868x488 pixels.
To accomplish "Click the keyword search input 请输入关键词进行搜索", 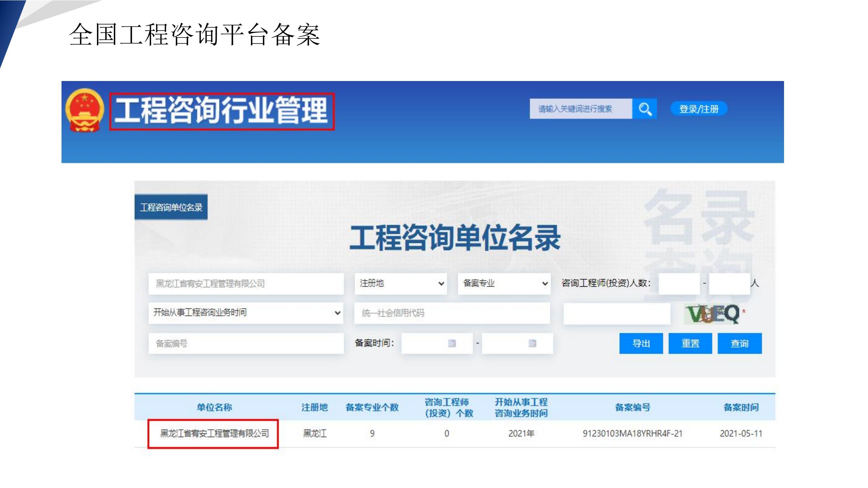I will pyautogui.click(x=581, y=109).
